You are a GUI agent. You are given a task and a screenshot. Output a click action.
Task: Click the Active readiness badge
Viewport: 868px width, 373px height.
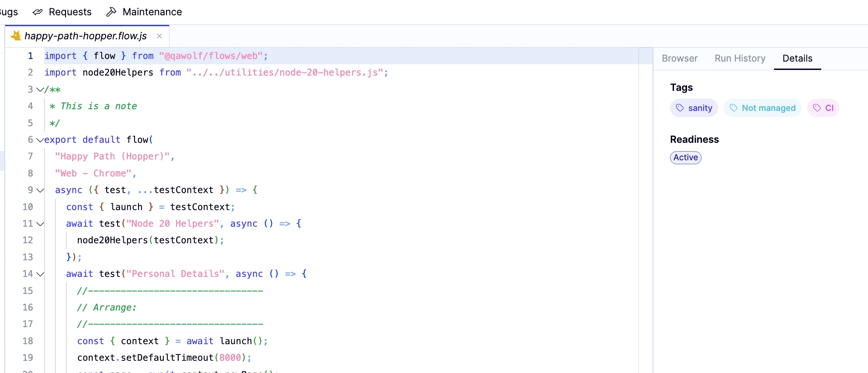[686, 158]
